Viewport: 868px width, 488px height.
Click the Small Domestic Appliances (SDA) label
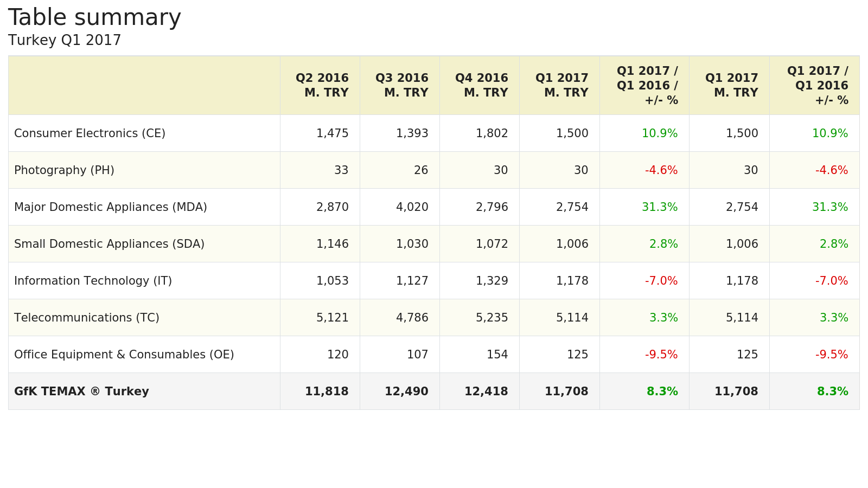point(109,244)
